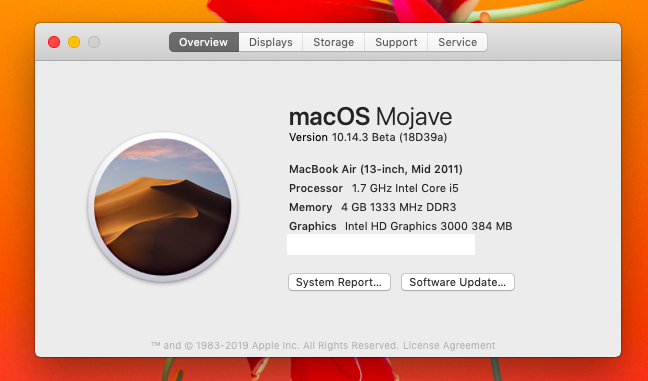Viewport: 648px width, 381px height.
Task: Click the macOS Mojave heading
Action: (370, 117)
